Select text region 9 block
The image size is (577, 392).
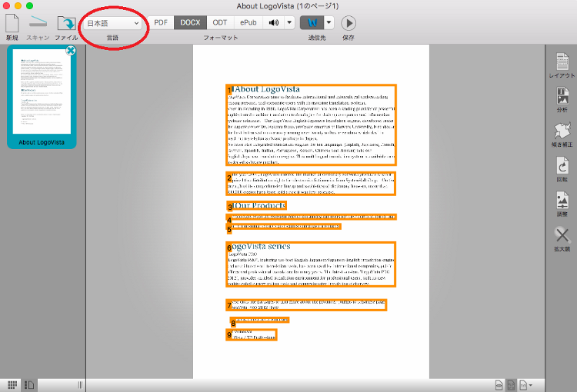(x=252, y=334)
